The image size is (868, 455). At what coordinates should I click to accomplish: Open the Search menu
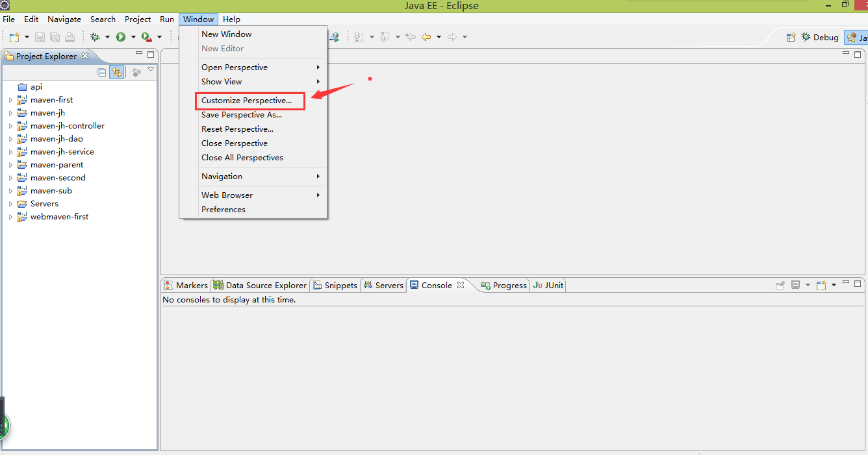[103, 19]
